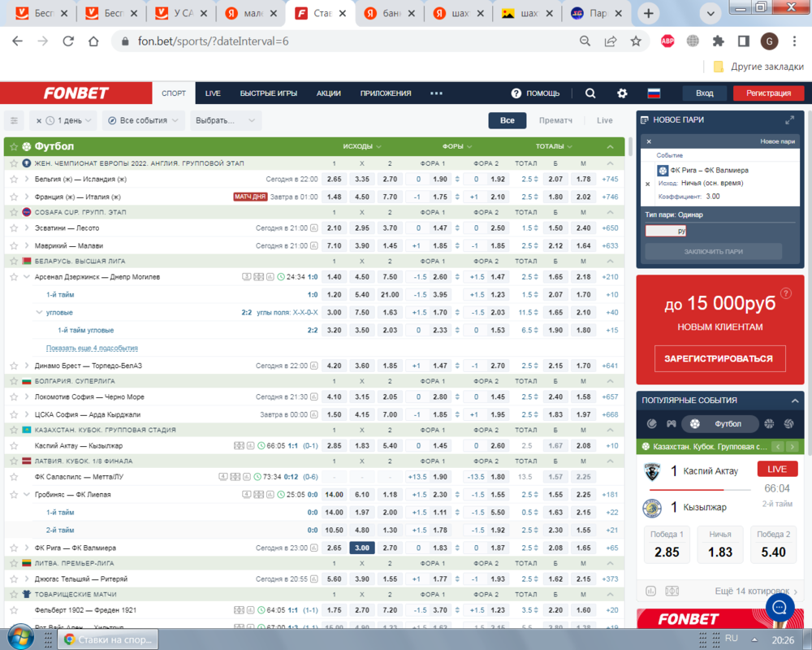Go to browser home page
Viewport: 812px width, 650px height.
(x=93, y=41)
